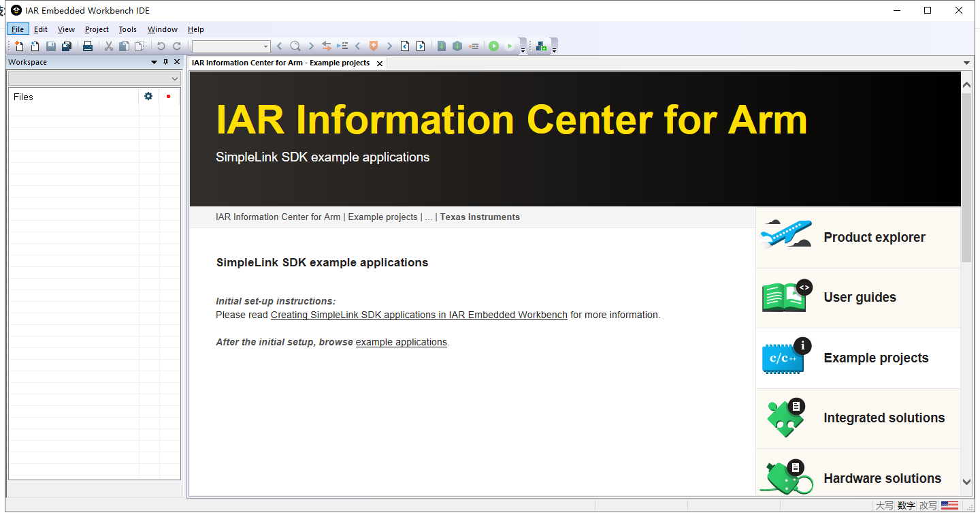Open second toolbar options overflow arrow
This screenshot has height=517, width=980.
tap(554, 48)
